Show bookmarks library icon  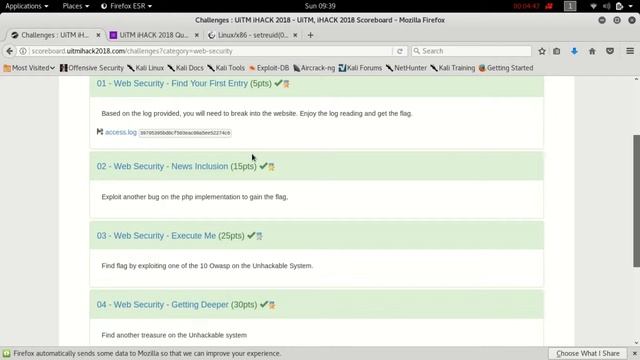coord(557,51)
